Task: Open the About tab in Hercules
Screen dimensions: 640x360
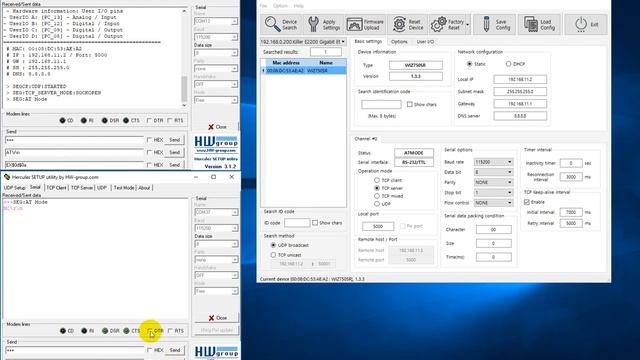Action: point(144,188)
